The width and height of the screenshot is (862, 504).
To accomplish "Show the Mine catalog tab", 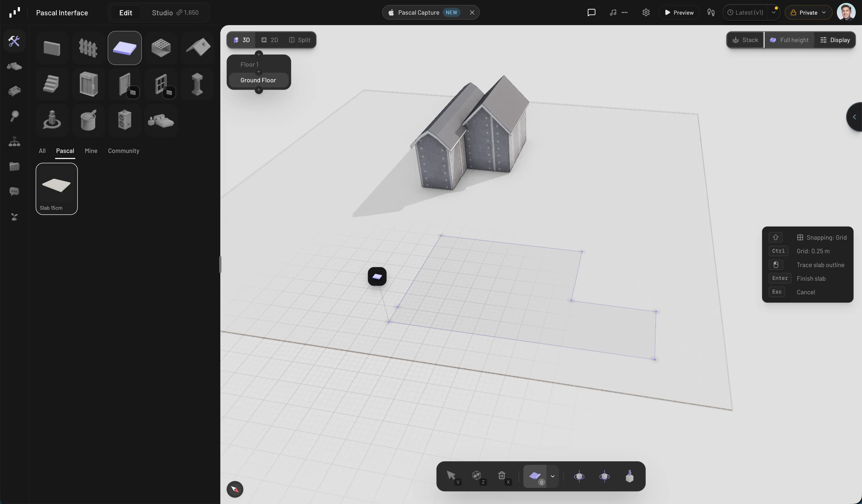I will 91,151.
